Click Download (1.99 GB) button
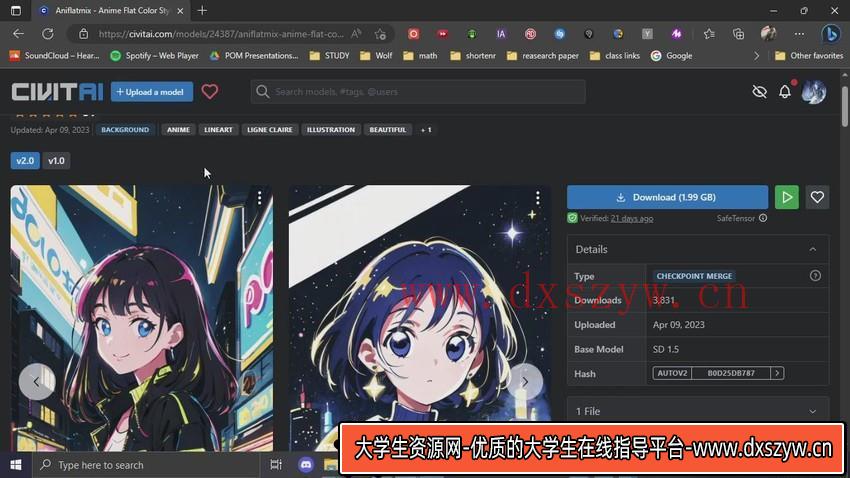This screenshot has height=478, width=850. coord(667,197)
